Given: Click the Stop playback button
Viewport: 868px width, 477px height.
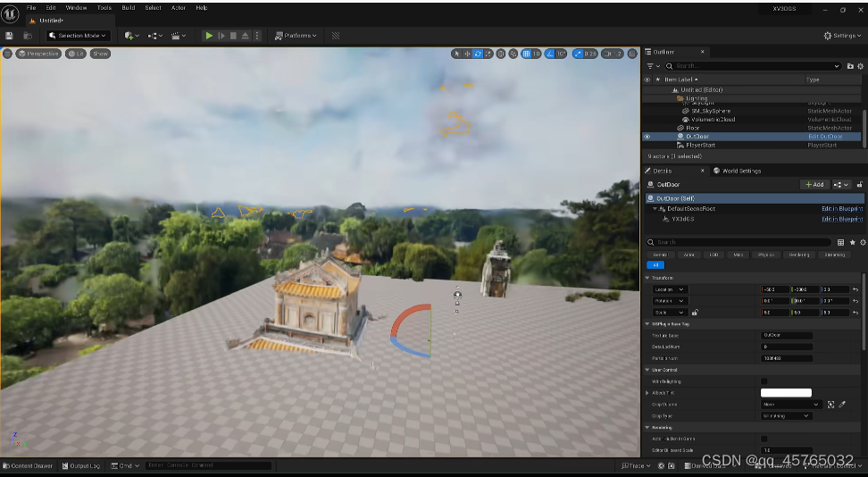Looking at the screenshot, I should pyautogui.click(x=233, y=36).
